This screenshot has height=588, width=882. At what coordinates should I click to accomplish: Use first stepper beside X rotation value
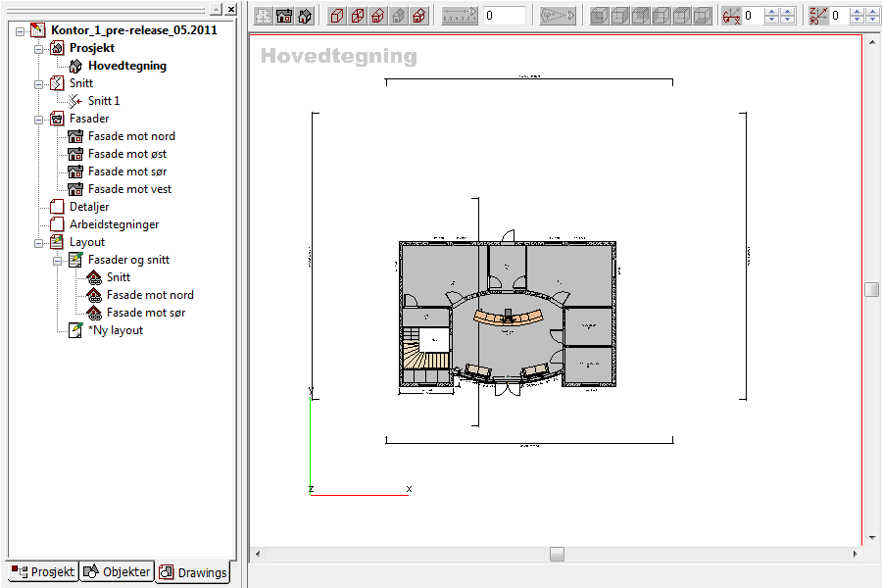772,16
